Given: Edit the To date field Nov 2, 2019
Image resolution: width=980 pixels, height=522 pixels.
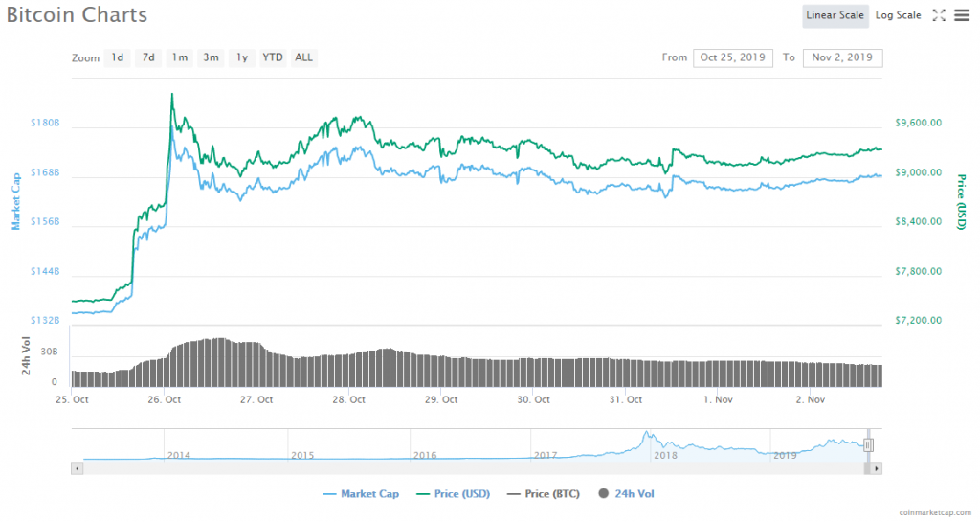Looking at the screenshot, I should point(842,57).
